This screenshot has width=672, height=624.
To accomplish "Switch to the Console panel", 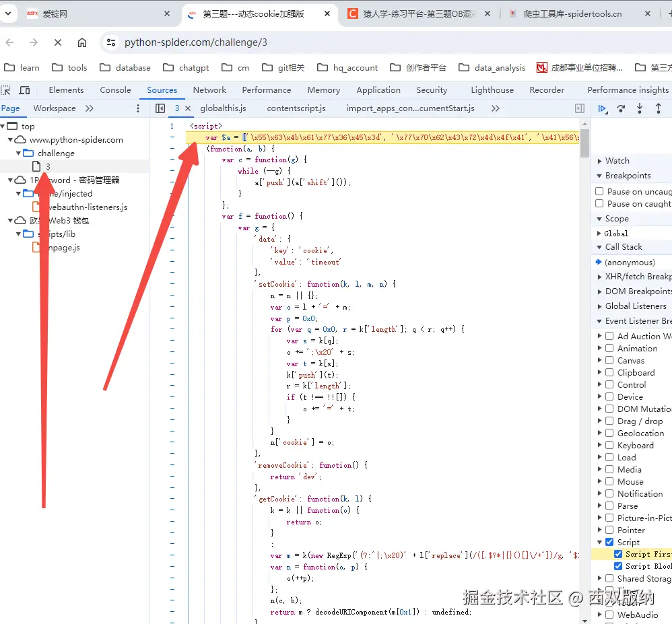I will [x=115, y=90].
